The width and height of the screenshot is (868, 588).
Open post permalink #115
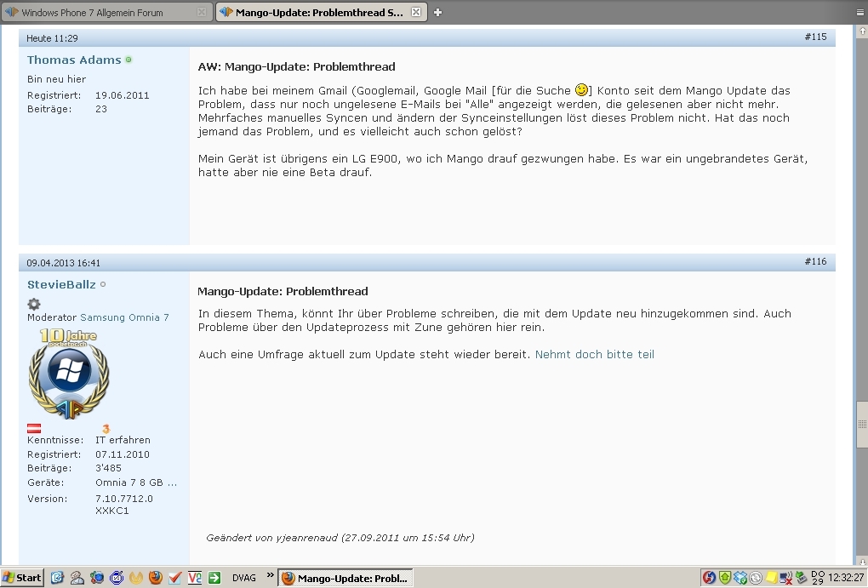pos(815,37)
